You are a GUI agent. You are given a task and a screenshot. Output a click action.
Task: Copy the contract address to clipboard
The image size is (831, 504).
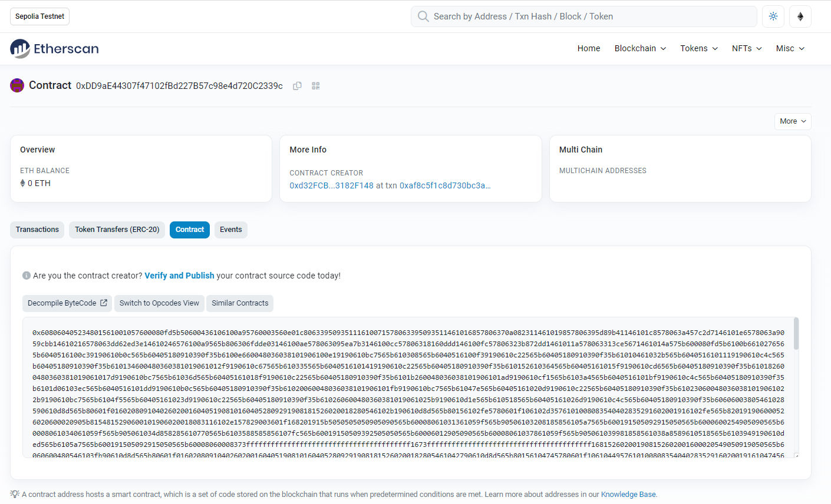tap(298, 86)
